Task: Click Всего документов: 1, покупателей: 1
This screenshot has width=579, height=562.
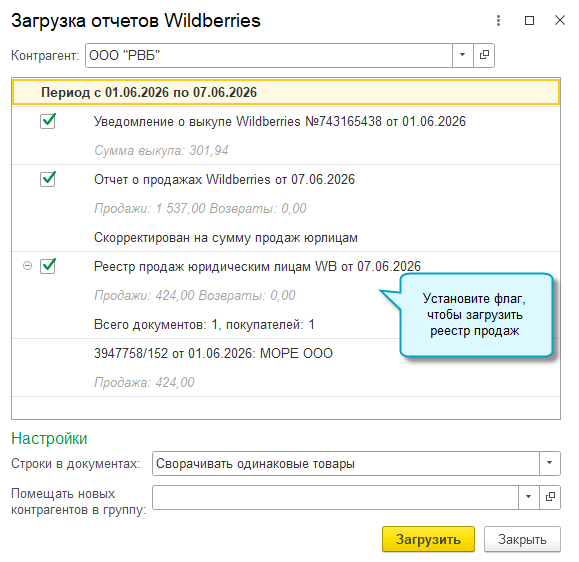Action: pyautogui.click(x=204, y=325)
